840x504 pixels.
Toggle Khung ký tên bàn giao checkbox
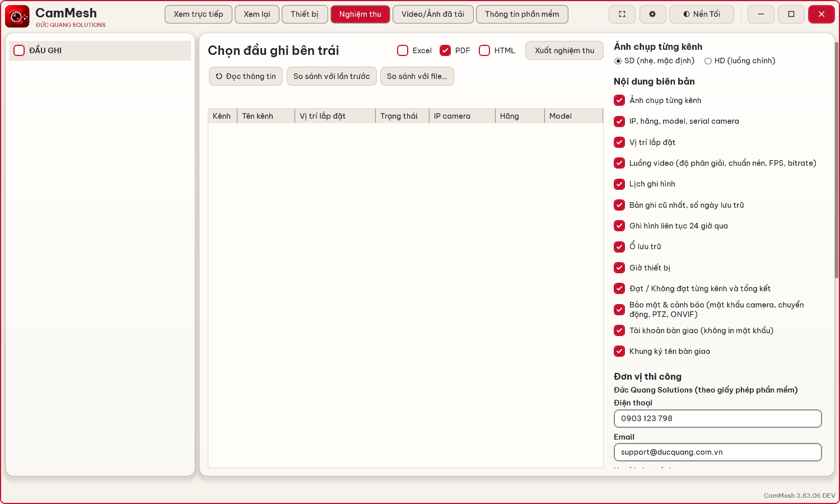619,351
